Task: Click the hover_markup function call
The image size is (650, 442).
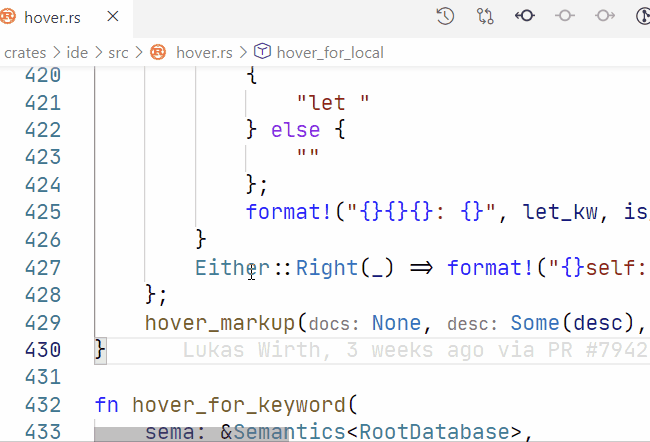Action: (x=220, y=323)
